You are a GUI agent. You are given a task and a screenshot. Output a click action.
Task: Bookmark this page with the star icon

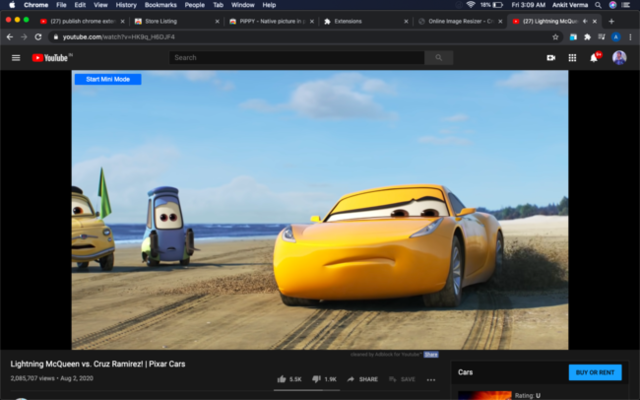coord(555,37)
